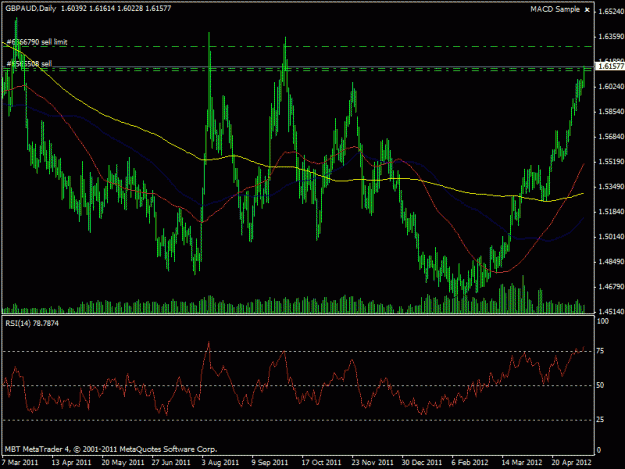Screen dimensions: 625x469
Task: Click the RSI 25 level label
Action: [600, 420]
